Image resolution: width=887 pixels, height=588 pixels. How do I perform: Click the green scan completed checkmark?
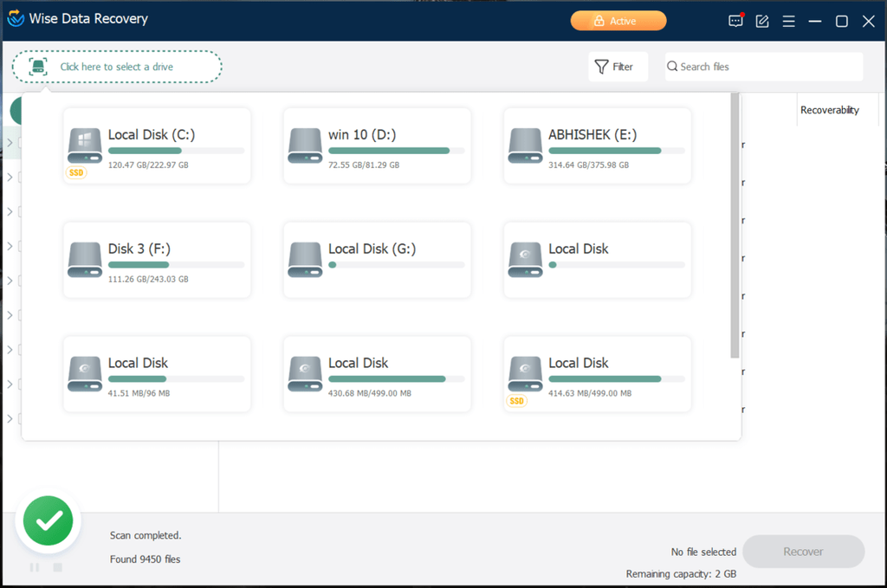pos(48,520)
